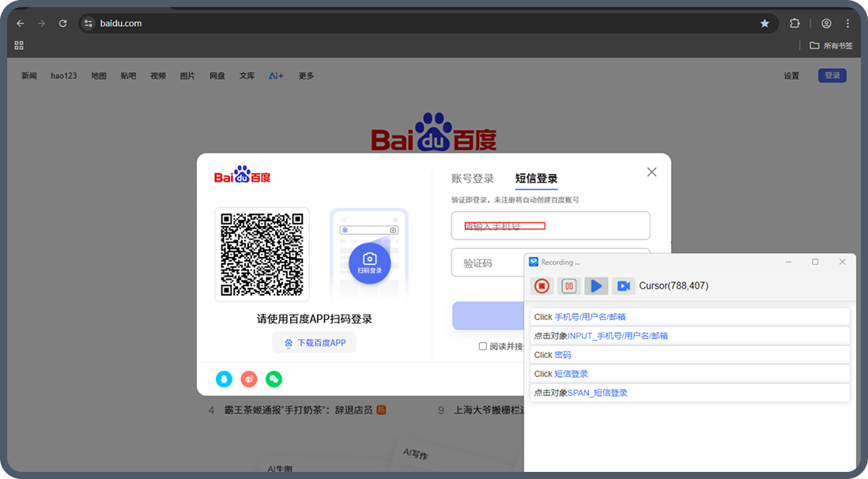Screen dimensions: 868x479
Task: Click the blue camera scan-login icon
Action: tap(369, 262)
